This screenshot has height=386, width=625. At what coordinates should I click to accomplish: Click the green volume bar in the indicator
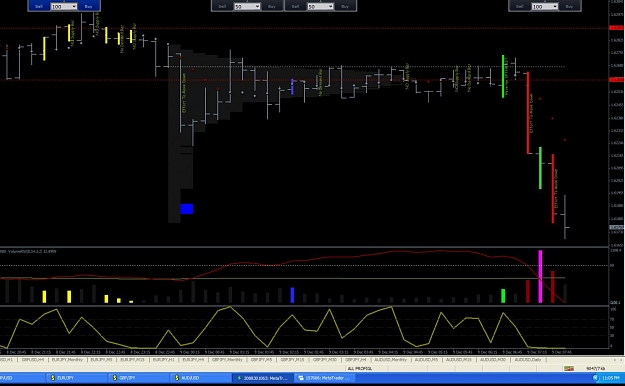click(x=503, y=296)
